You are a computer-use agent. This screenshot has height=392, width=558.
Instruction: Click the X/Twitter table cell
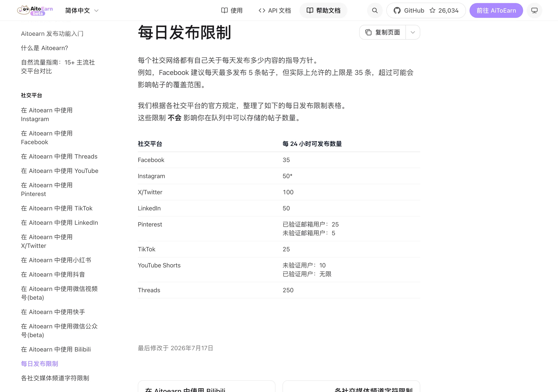coord(150,192)
